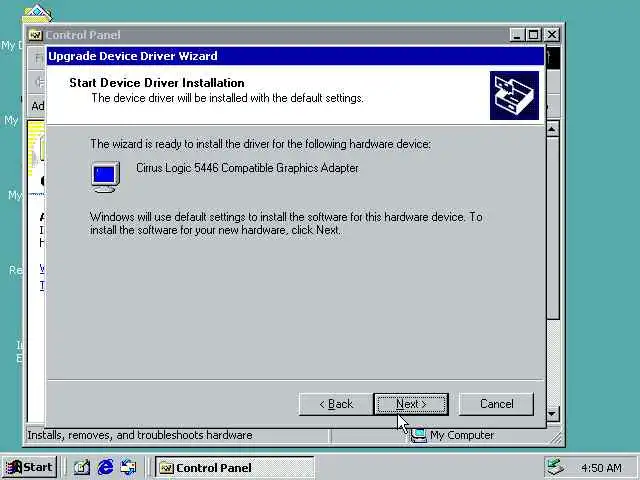Click the Control Panel scrollbar down arrow
Viewport: 640px width, 480px height.
click(552, 414)
